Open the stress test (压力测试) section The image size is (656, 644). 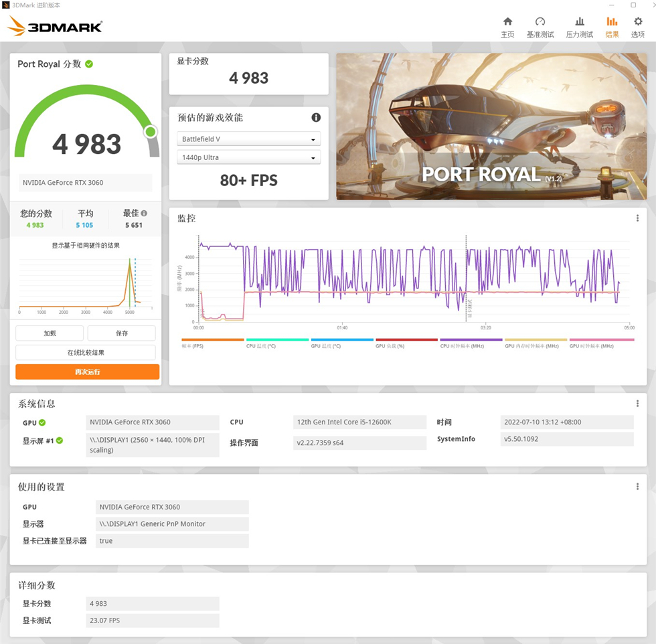click(x=579, y=27)
